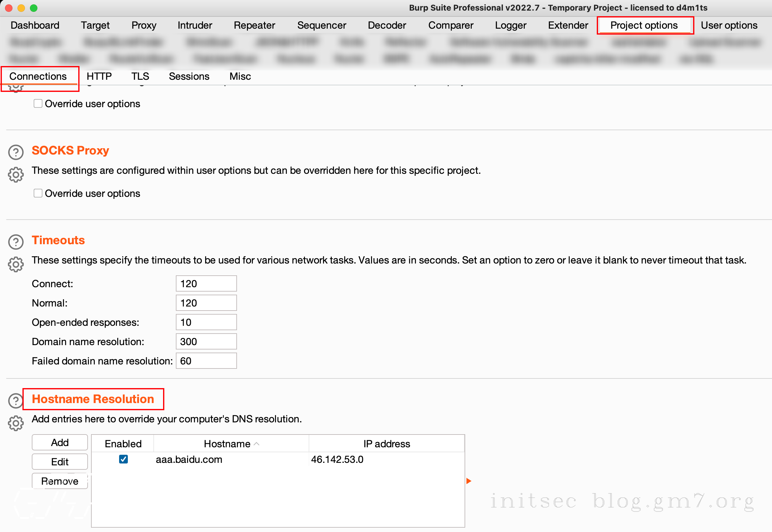Enable SOCKS Proxy Override user options checkbox

pos(38,193)
